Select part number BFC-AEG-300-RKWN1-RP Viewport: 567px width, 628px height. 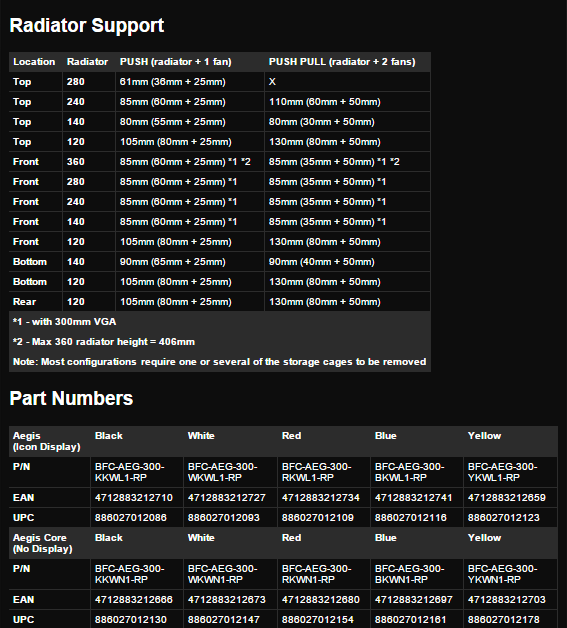click(316, 574)
